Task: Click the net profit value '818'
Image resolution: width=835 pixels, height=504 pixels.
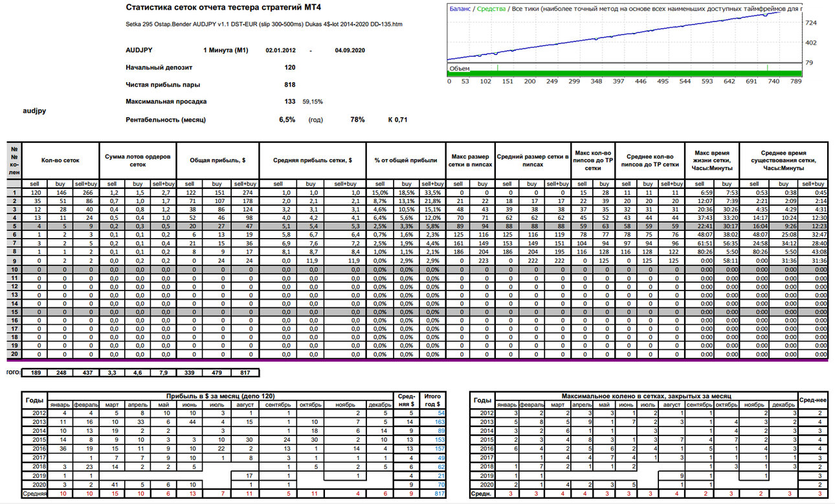Action: [290, 85]
